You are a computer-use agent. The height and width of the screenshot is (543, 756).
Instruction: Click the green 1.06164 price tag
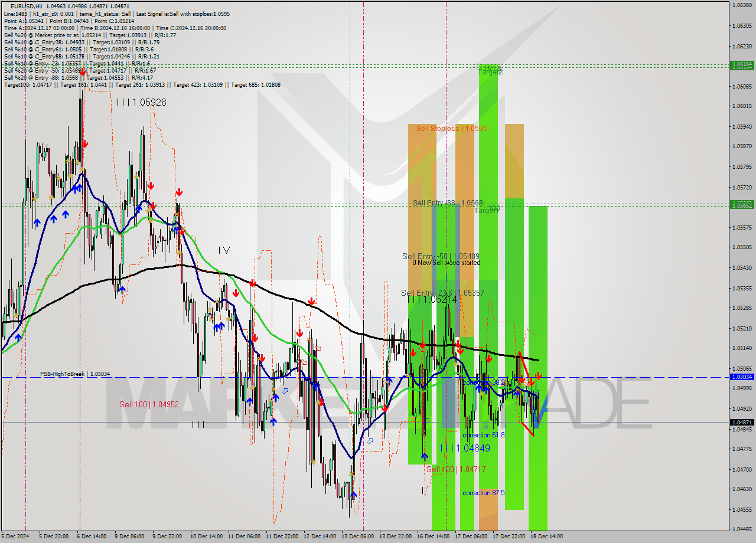pos(742,64)
